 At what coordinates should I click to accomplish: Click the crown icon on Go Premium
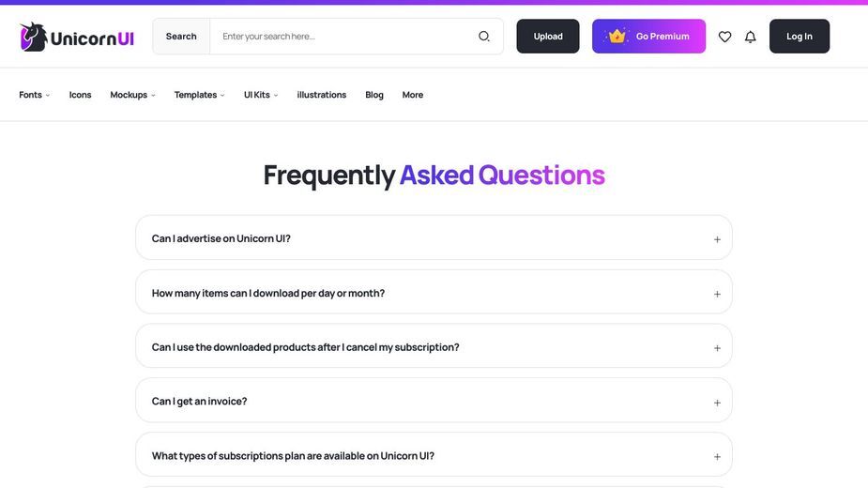click(x=617, y=36)
